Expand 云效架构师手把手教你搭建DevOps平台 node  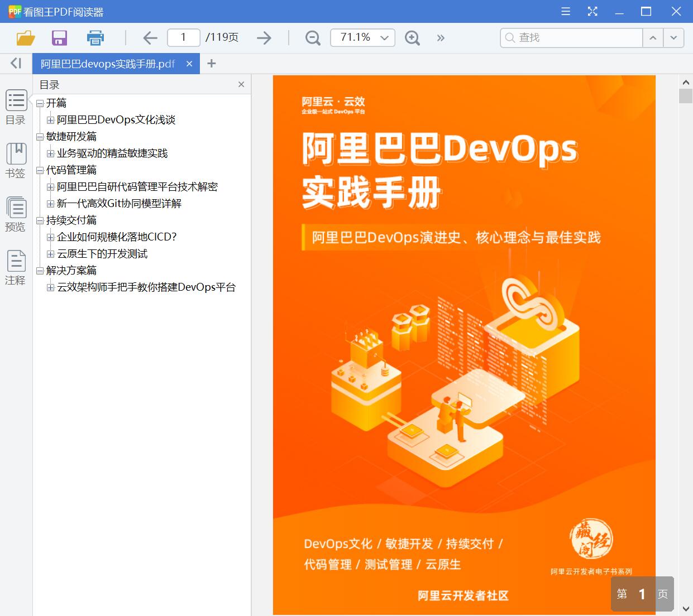(x=50, y=287)
